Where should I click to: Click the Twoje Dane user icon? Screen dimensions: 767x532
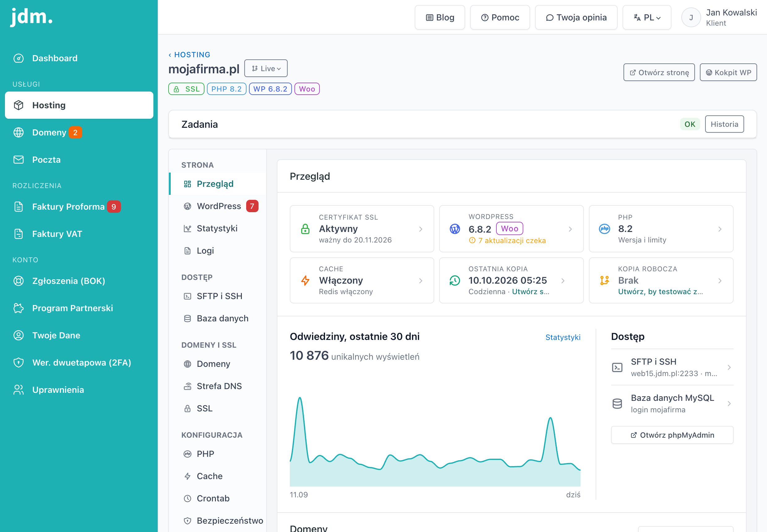pyautogui.click(x=19, y=335)
